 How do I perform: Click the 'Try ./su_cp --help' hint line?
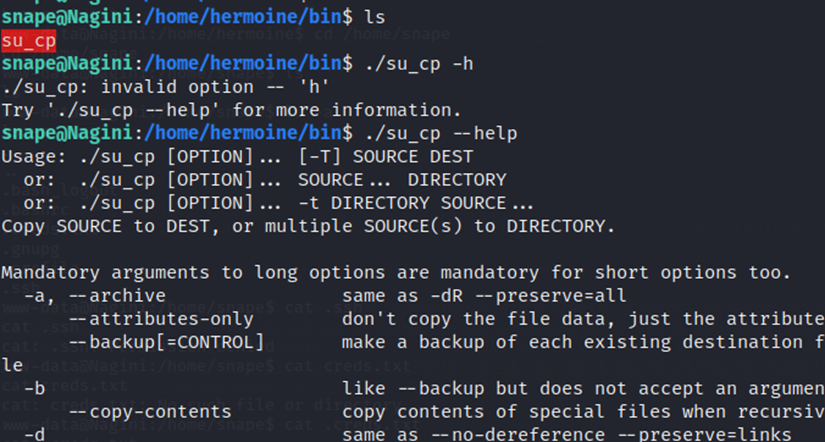(231, 110)
